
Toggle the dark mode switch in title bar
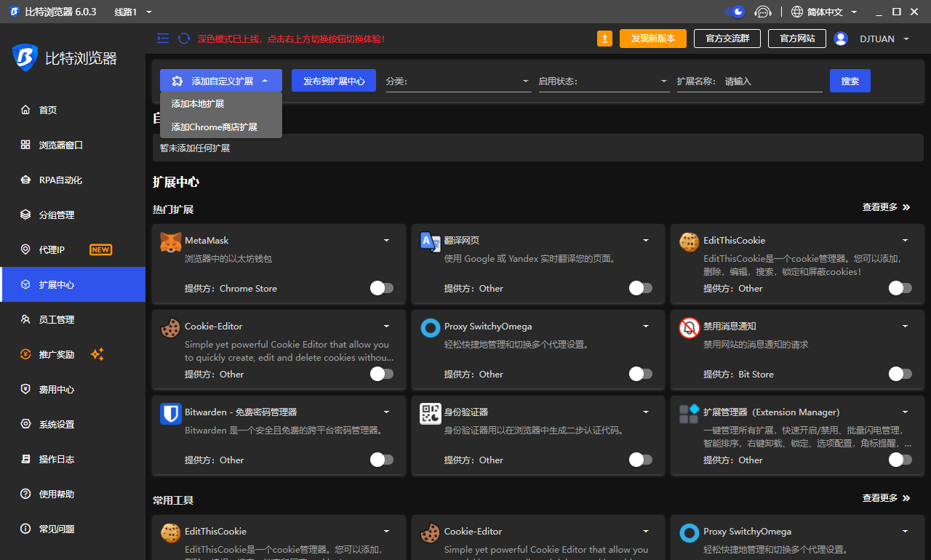pyautogui.click(x=735, y=12)
